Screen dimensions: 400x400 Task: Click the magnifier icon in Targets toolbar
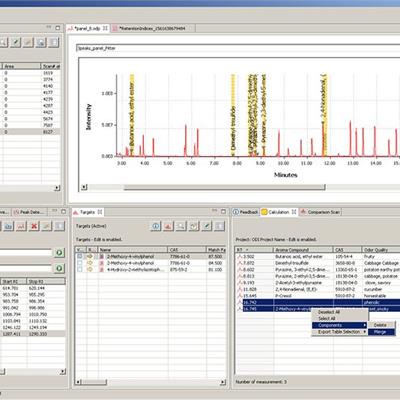(x=181, y=226)
